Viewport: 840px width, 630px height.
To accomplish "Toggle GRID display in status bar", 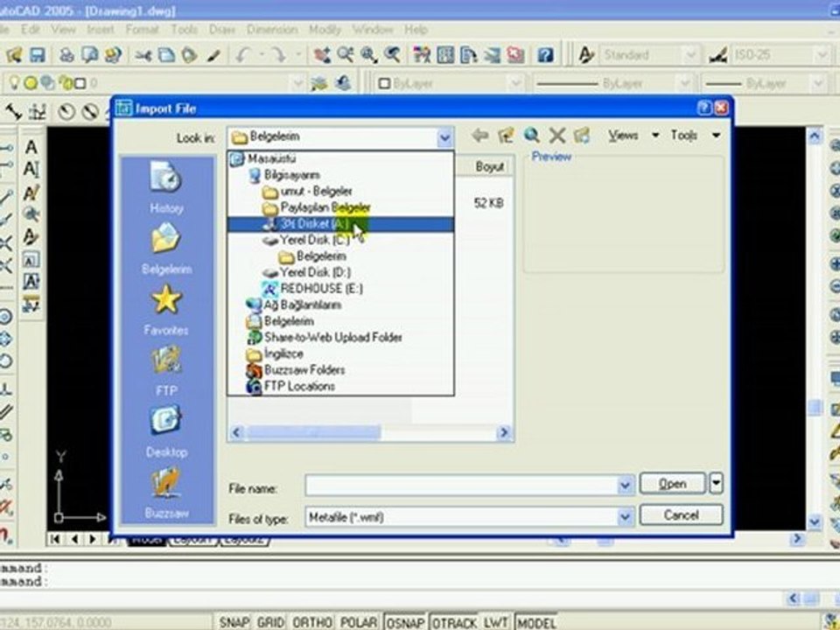I will 270,622.
